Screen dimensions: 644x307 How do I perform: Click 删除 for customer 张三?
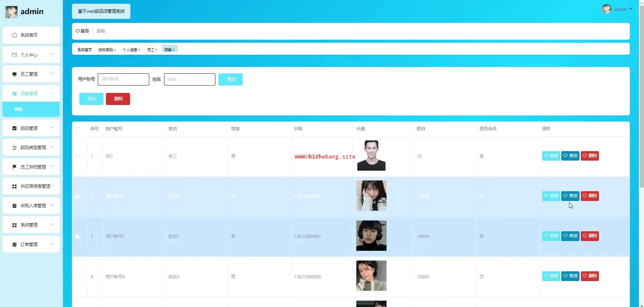pyautogui.click(x=590, y=156)
